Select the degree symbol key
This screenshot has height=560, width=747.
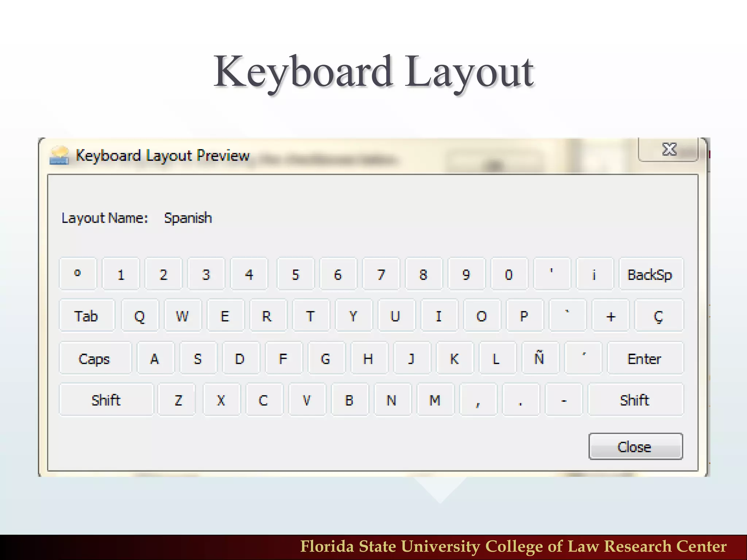click(78, 274)
